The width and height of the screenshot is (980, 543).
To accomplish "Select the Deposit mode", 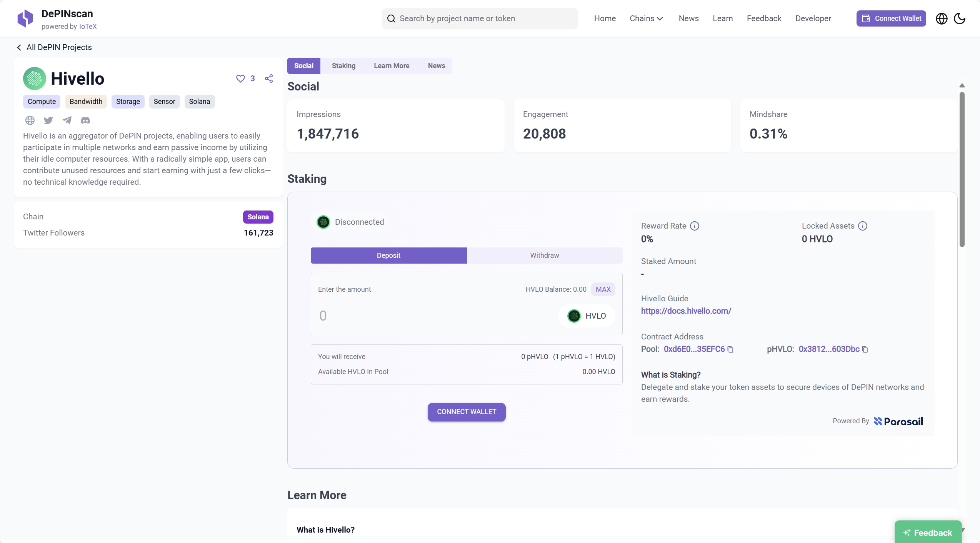I will pos(388,256).
